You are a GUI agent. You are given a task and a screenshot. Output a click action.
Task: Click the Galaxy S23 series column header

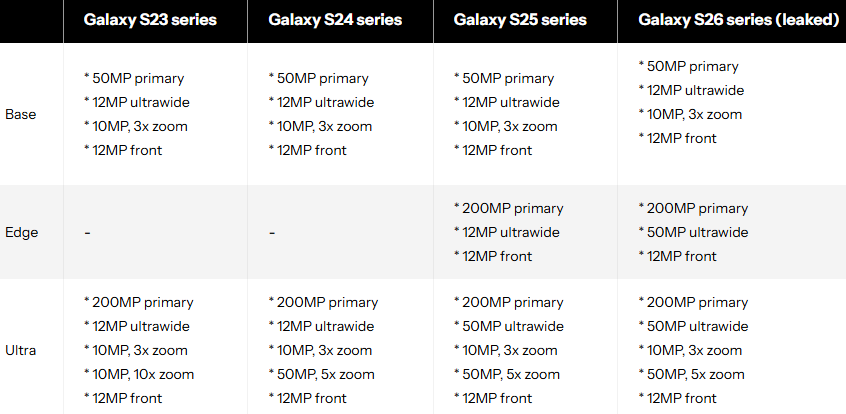[x=147, y=20]
